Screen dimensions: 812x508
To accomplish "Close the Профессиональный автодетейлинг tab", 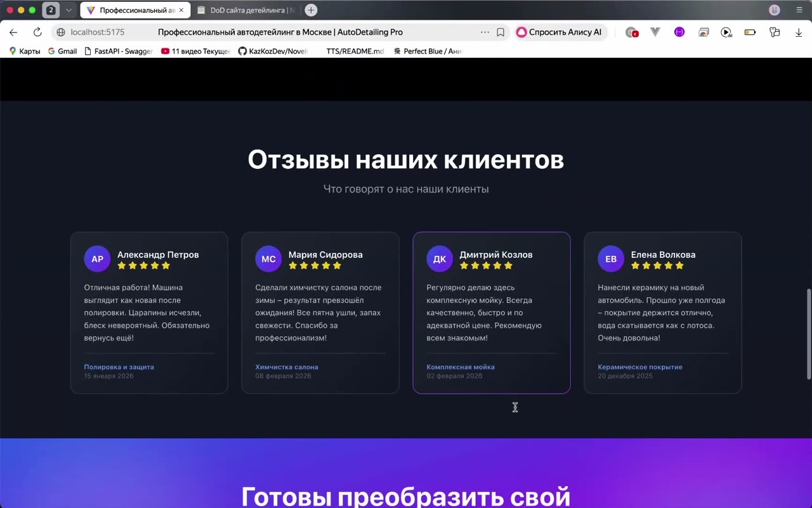I will [x=181, y=10].
